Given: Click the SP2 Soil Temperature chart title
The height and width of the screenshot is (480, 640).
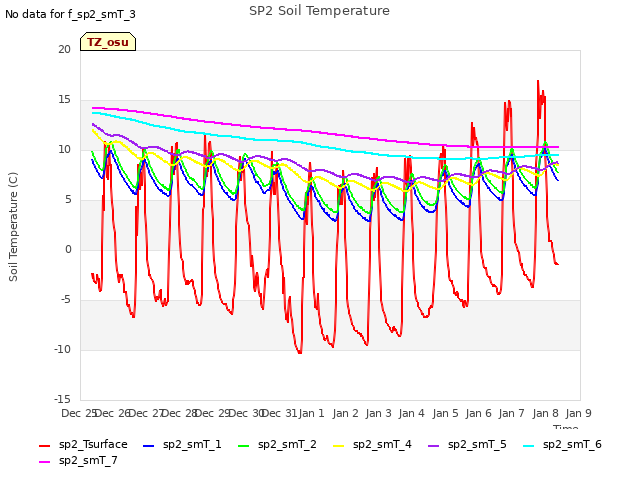Looking at the screenshot, I should pos(319,11).
